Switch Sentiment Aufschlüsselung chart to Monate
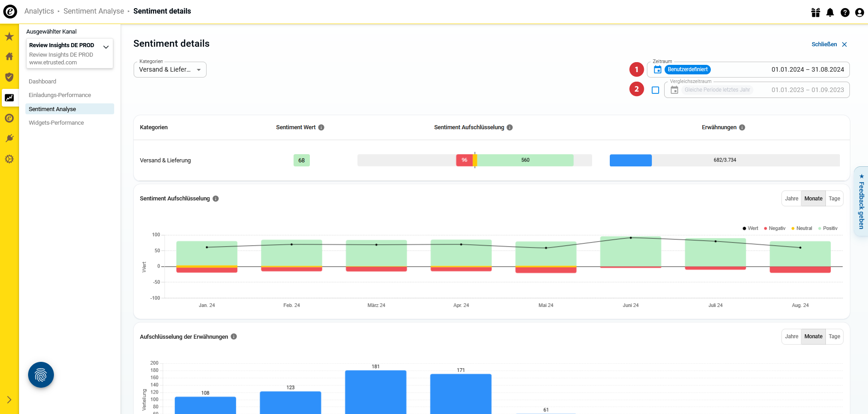868x414 pixels. [x=813, y=199]
